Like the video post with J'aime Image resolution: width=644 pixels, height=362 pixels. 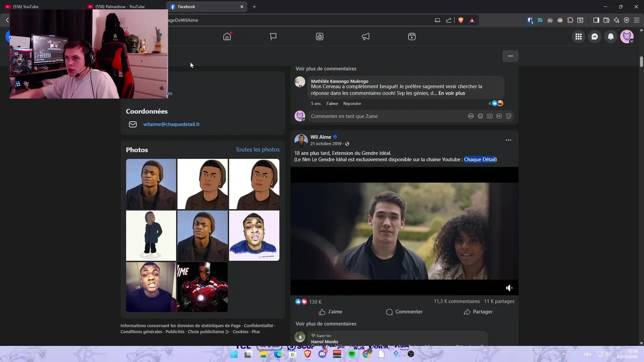coord(330,312)
